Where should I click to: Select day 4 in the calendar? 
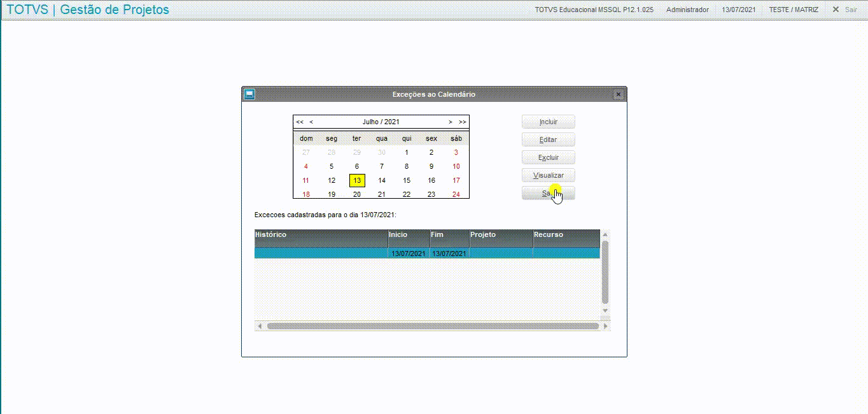coord(306,166)
